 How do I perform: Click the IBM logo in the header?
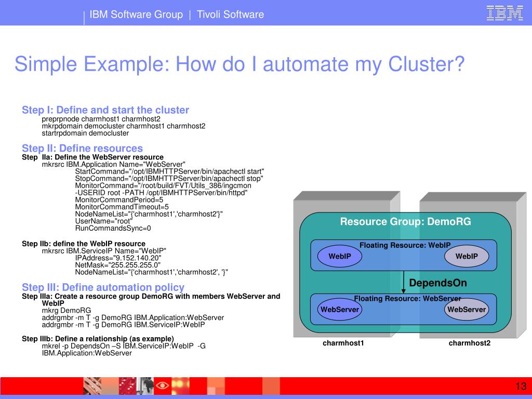(x=504, y=13)
